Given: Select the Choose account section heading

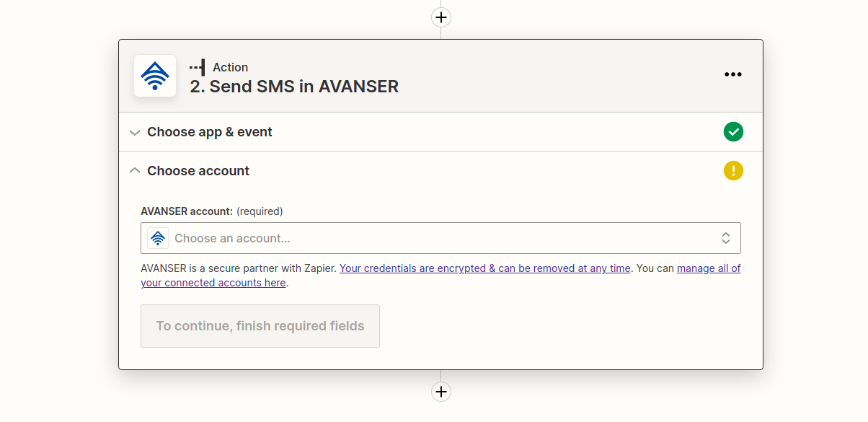Looking at the screenshot, I should coord(198,171).
